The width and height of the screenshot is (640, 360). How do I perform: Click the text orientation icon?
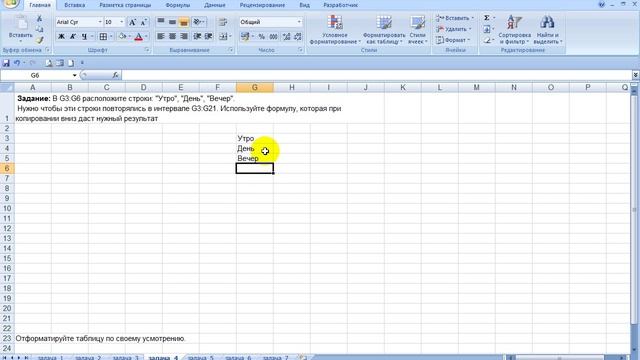198,22
